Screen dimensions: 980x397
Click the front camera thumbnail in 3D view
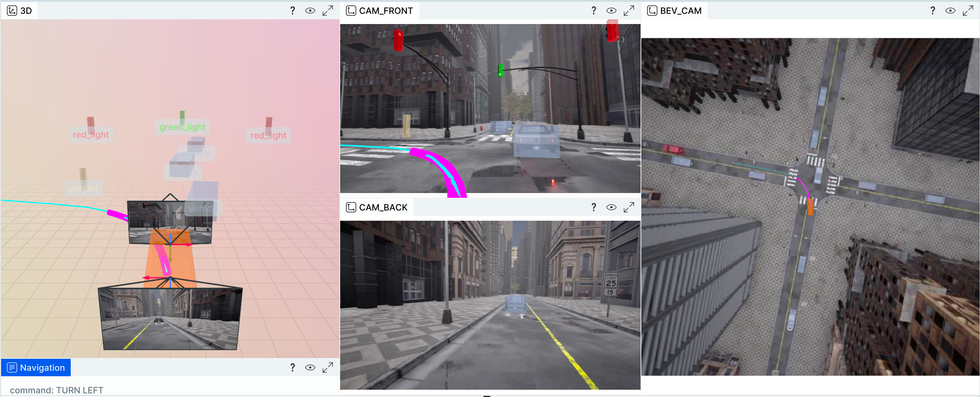click(170, 222)
